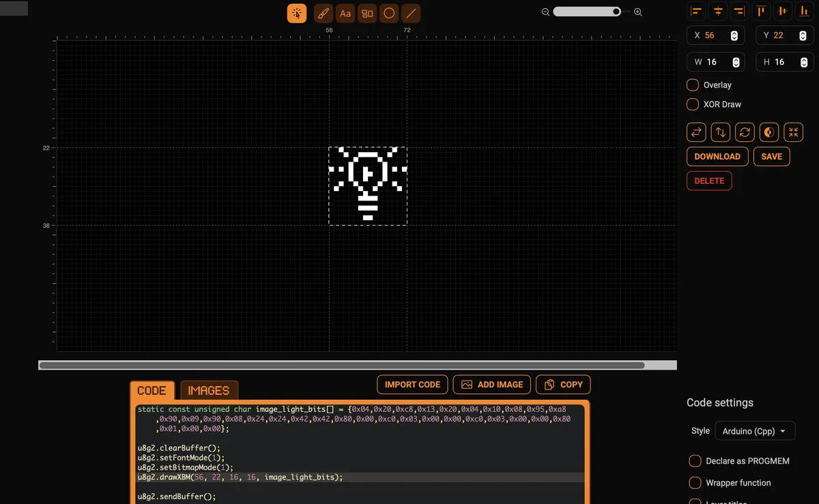The width and height of the screenshot is (819, 504).
Task: Align layer to bottom edge
Action: tap(804, 11)
